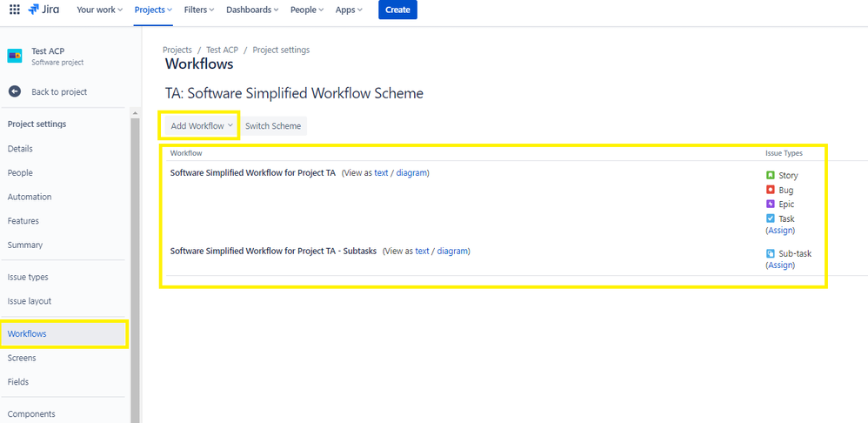Click Assign under the Task issue type

coord(781,231)
